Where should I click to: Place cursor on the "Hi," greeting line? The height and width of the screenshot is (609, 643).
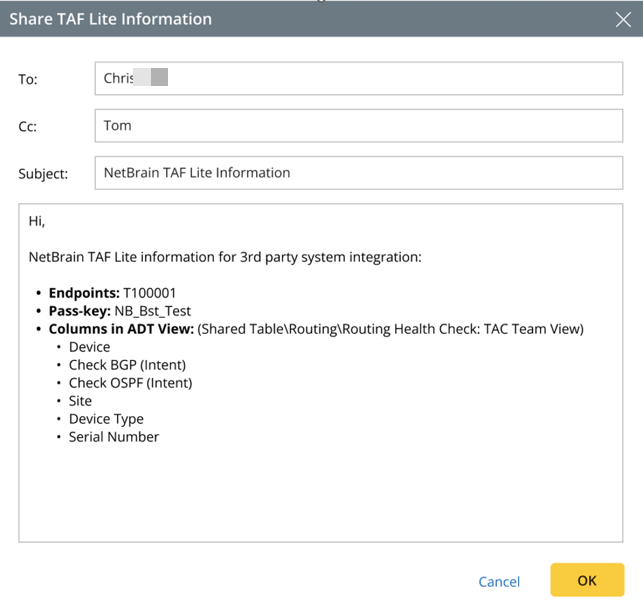37,221
